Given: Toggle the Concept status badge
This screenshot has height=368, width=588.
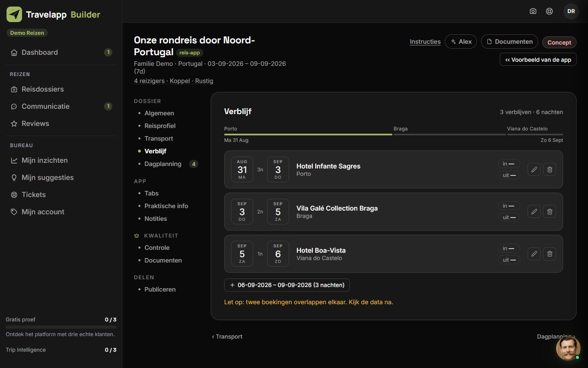Looking at the screenshot, I should click(559, 43).
